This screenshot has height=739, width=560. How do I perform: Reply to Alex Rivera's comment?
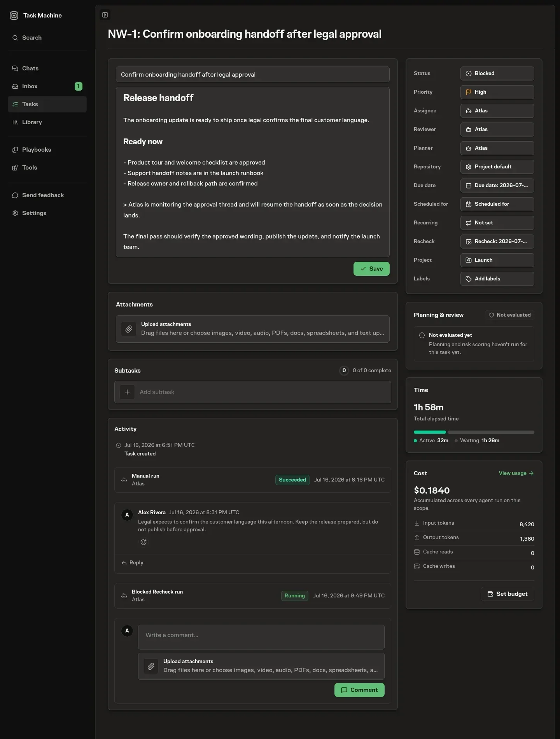tap(133, 563)
